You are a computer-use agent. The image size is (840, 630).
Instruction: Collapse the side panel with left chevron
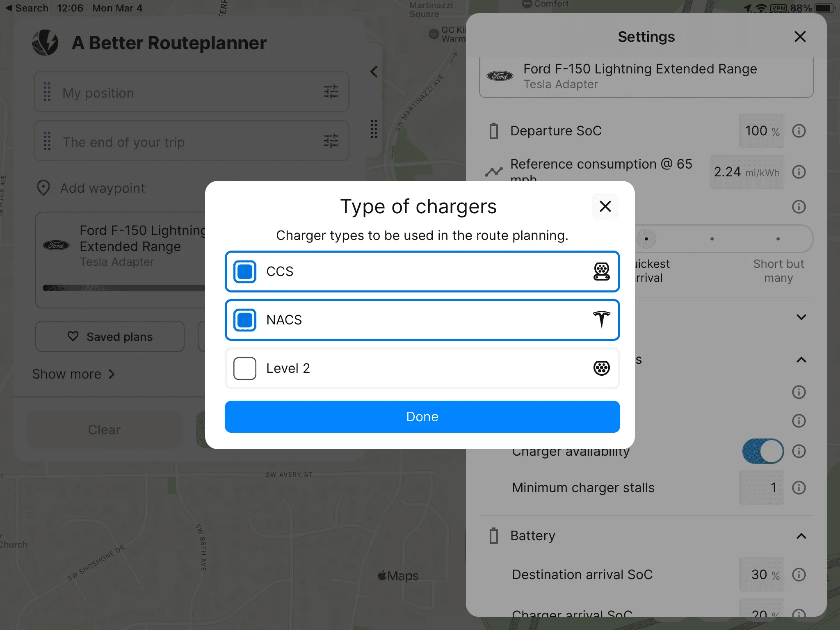(374, 72)
